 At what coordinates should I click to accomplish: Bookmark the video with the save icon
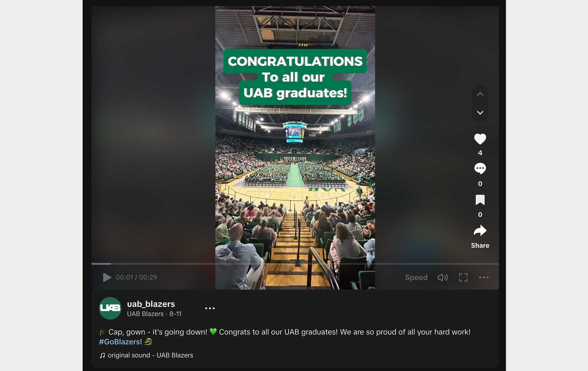point(480,200)
